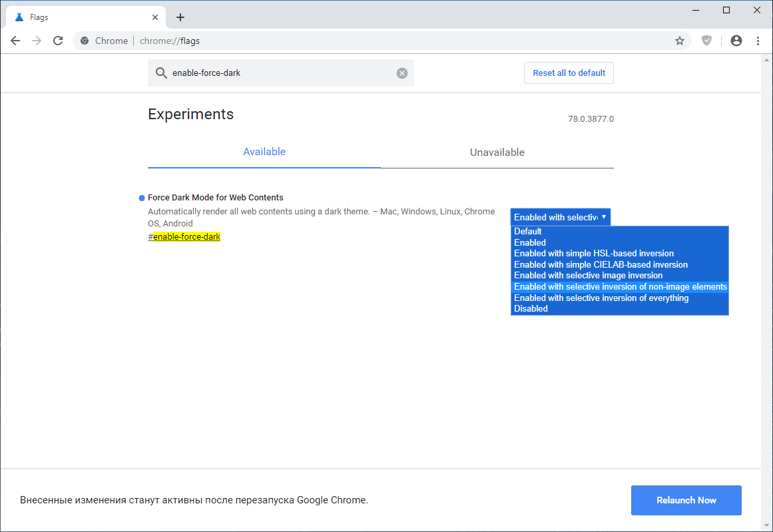Click the Chrome site information icon

coord(85,41)
